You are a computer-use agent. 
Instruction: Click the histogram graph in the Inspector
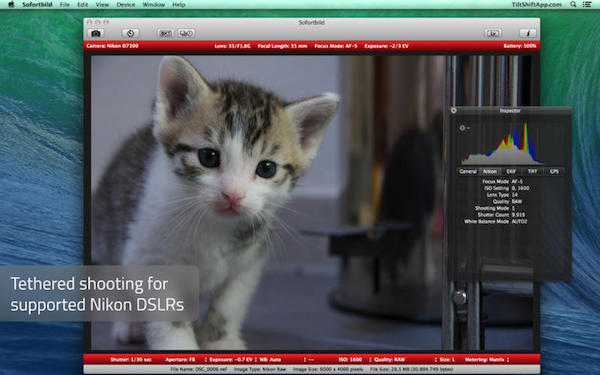(x=501, y=144)
